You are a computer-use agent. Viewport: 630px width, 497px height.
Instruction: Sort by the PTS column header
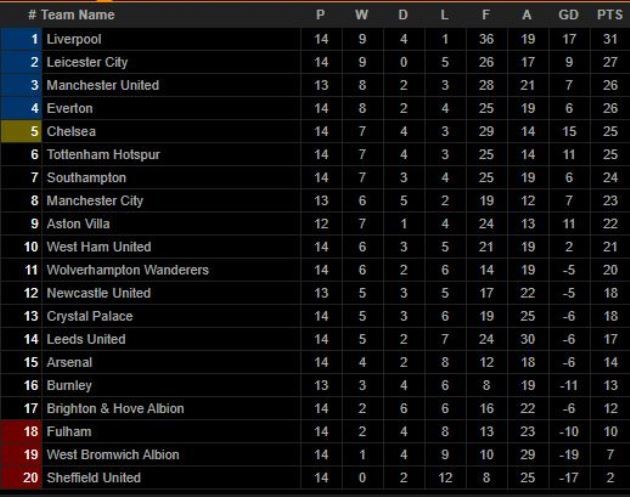point(608,15)
